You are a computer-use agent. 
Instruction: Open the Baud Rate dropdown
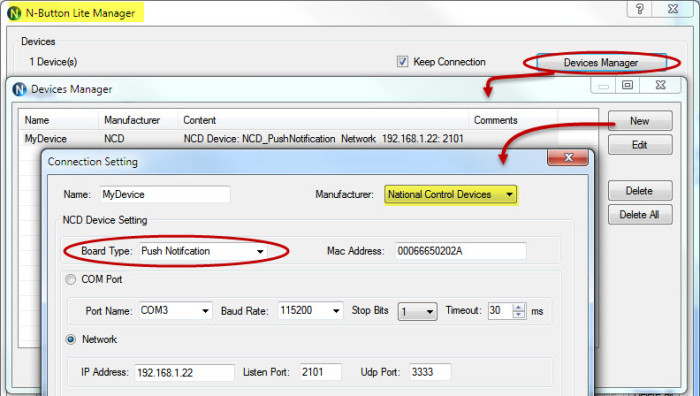click(x=310, y=311)
